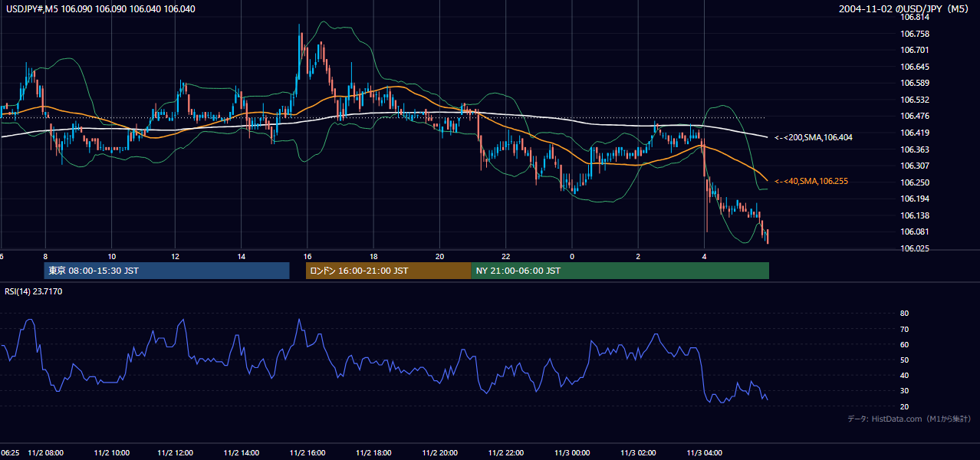
Task: Click the 11/3 00:00 time axis label
Action: (573, 452)
